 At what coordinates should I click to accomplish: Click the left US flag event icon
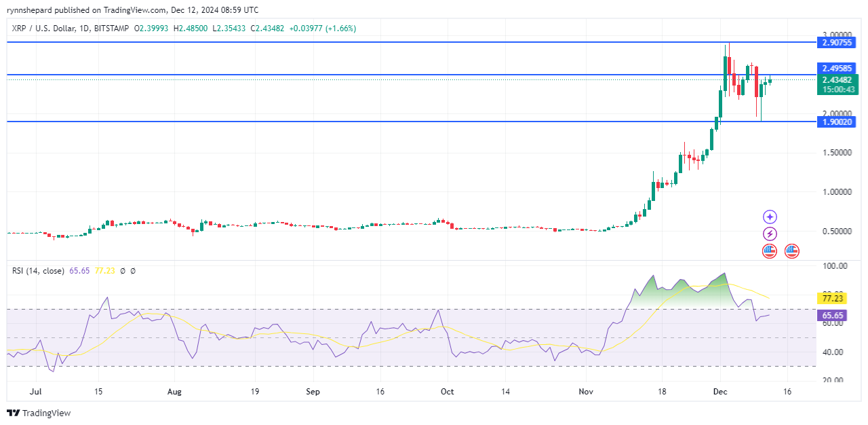click(x=769, y=251)
